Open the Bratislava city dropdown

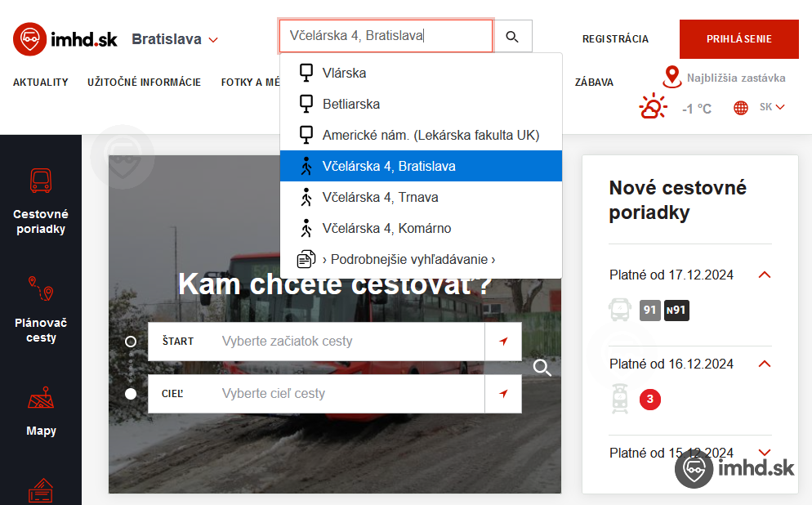coord(175,39)
